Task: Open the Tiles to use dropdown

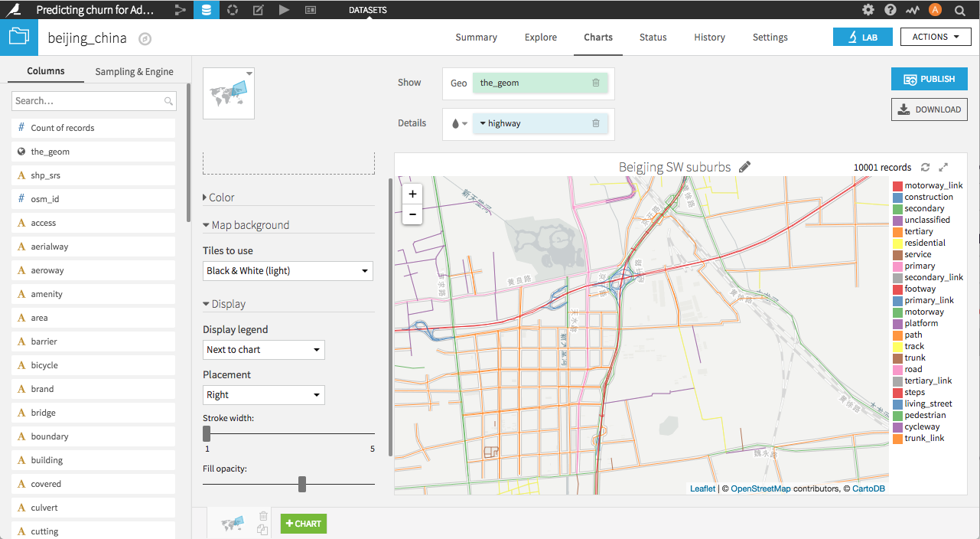Action: pyautogui.click(x=288, y=270)
